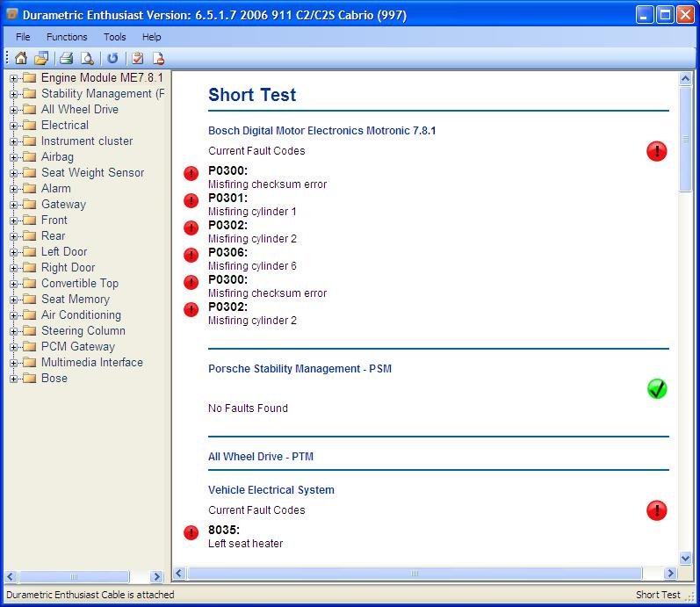Select Right Door in the module tree
The image size is (700, 607).
point(68,268)
